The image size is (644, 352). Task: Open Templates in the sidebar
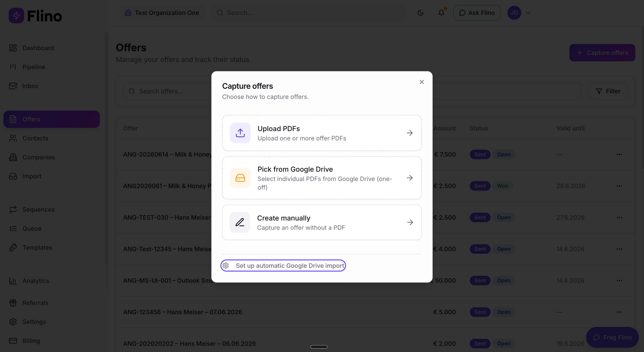tap(51, 247)
